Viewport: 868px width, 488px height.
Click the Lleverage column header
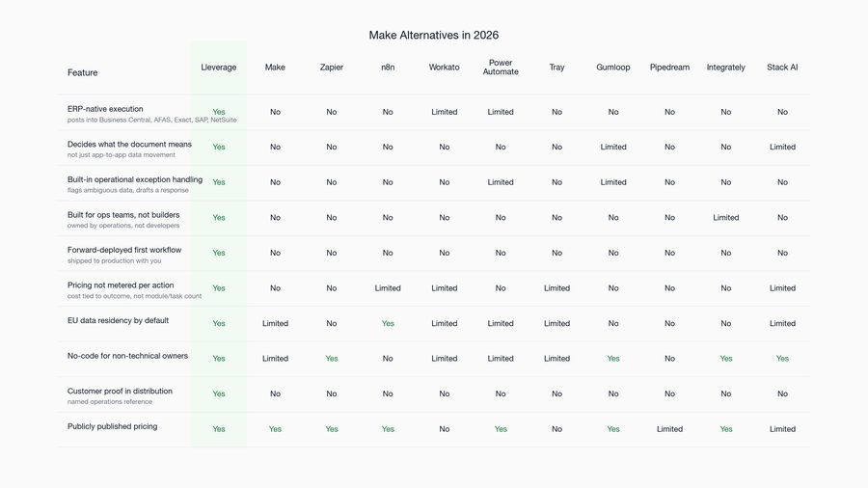click(x=219, y=67)
